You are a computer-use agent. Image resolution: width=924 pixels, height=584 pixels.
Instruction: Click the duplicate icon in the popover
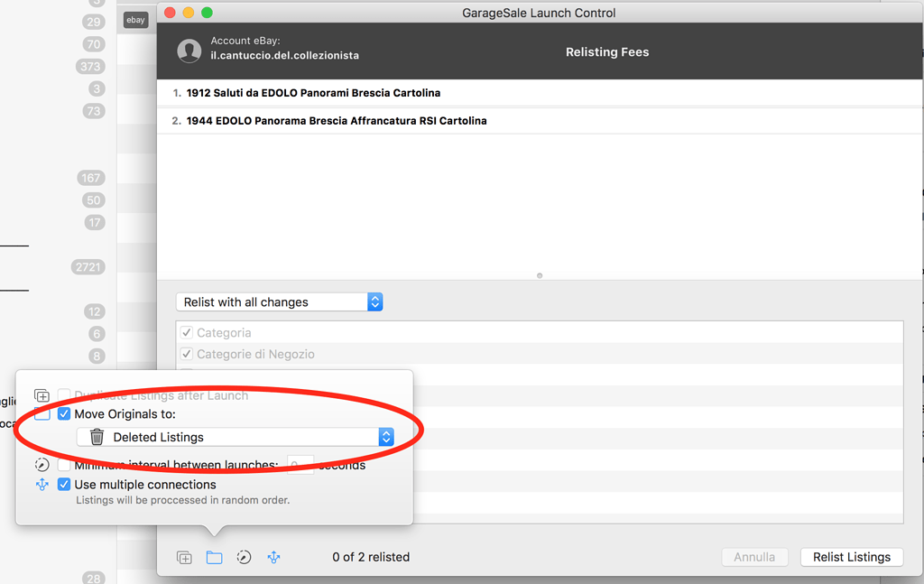click(42, 395)
